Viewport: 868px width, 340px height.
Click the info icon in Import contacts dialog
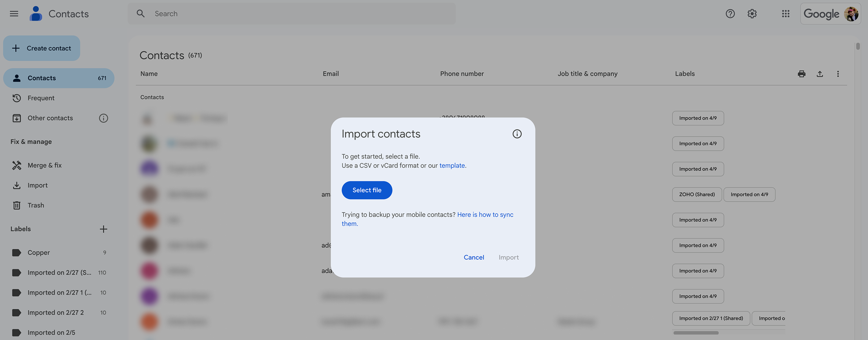517,134
